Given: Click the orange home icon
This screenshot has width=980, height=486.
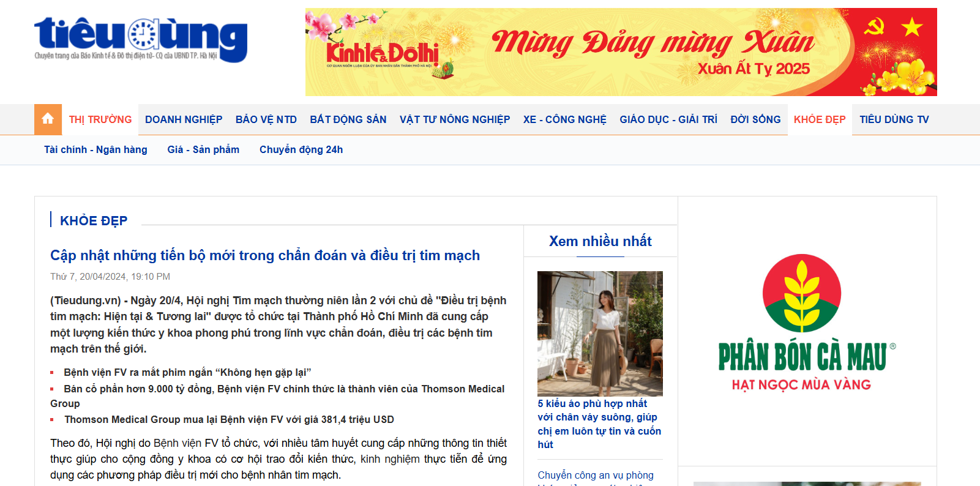Looking at the screenshot, I should click(x=48, y=119).
